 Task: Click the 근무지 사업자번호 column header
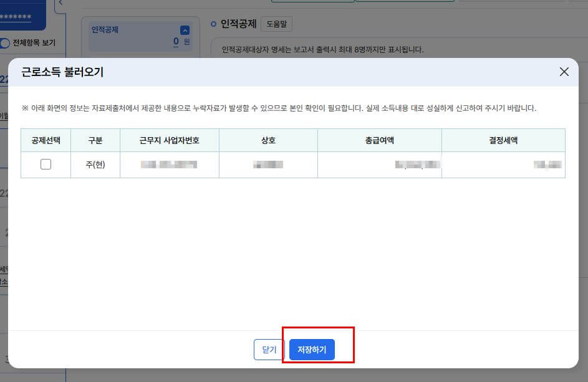(169, 140)
